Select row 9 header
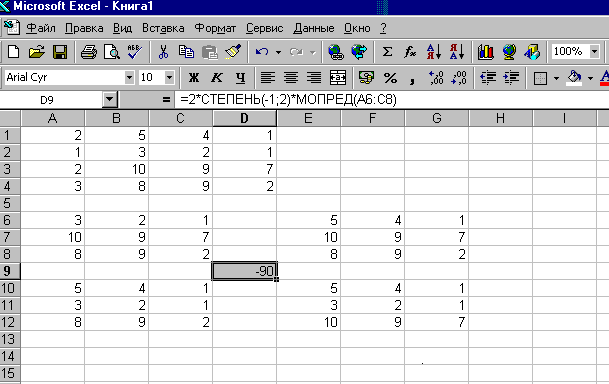Screen dimensions: 609x384 (10, 271)
